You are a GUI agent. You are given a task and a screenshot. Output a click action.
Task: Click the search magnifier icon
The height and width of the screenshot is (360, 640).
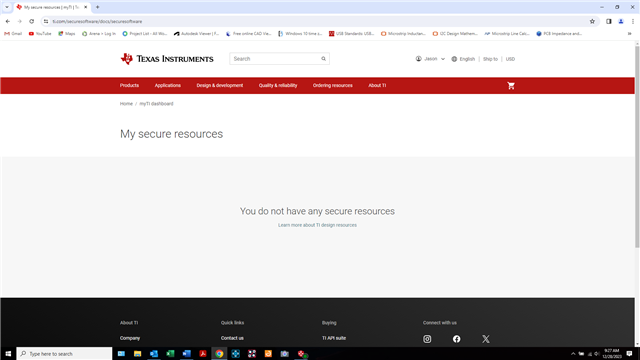point(323,59)
